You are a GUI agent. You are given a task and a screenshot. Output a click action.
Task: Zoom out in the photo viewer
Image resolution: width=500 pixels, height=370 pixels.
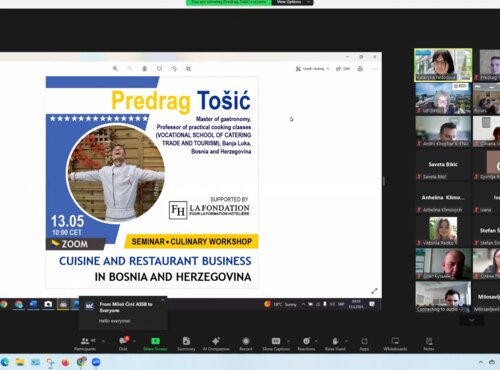(130, 69)
